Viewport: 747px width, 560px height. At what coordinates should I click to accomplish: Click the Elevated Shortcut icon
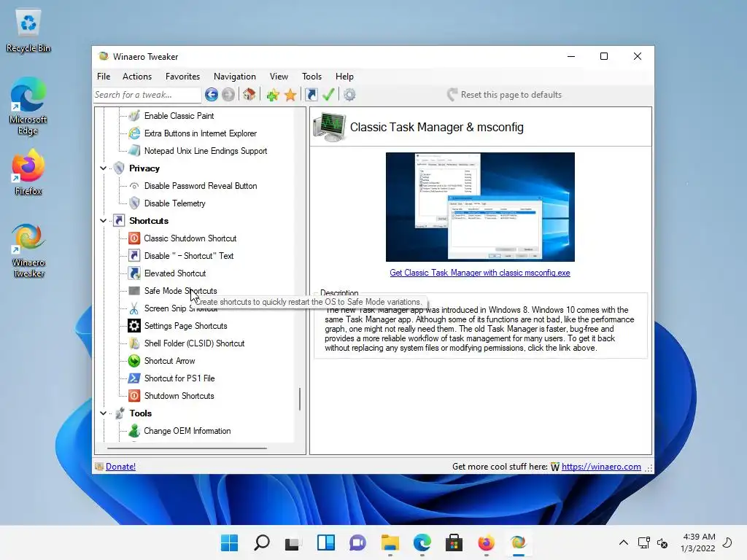[x=134, y=273]
